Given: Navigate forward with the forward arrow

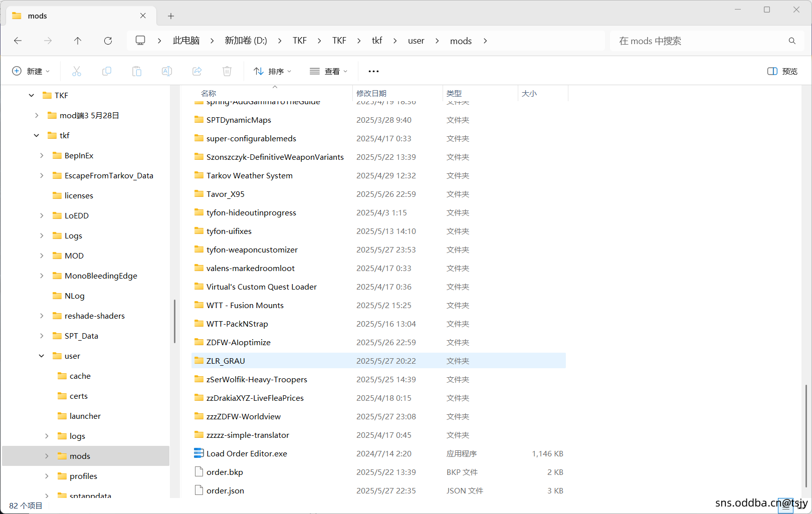Looking at the screenshot, I should 48,41.
